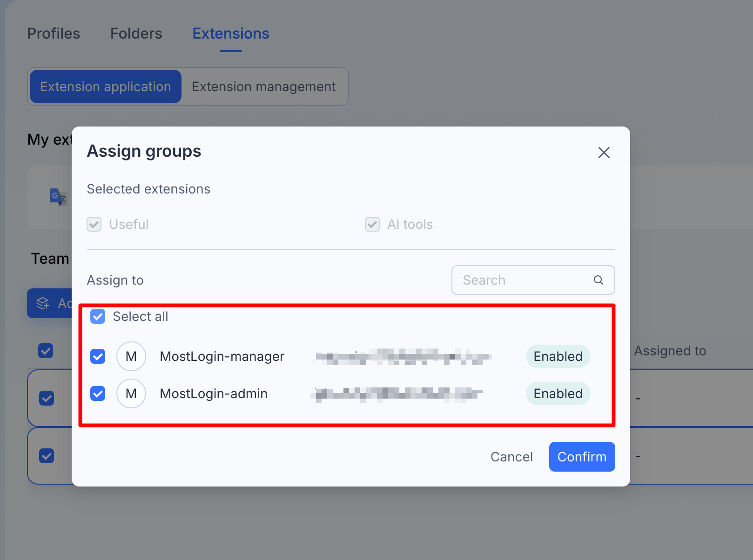Click the AI tools label
The height and width of the screenshot is (560, 753).
point(410,224)
